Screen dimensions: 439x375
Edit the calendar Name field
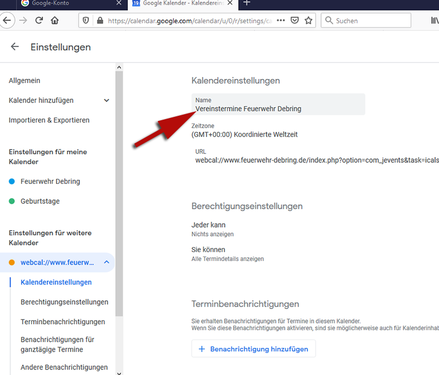click(x=278, y=104)
